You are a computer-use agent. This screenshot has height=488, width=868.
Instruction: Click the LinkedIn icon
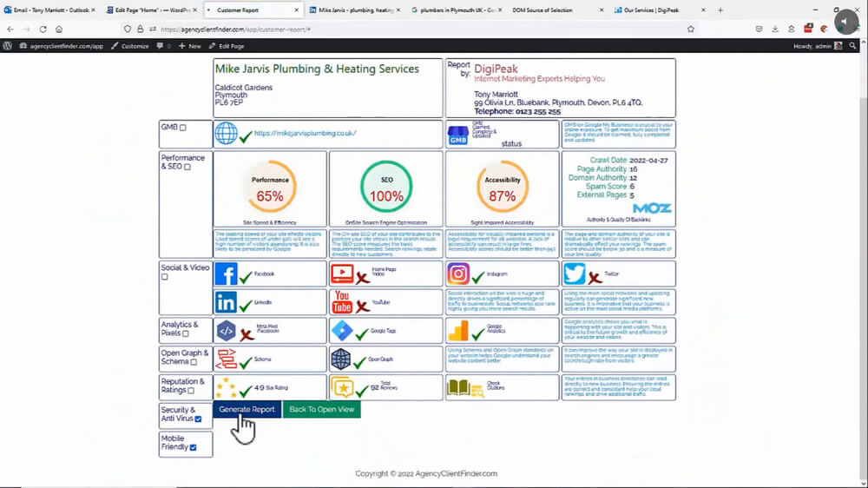(x=226, y=302)
